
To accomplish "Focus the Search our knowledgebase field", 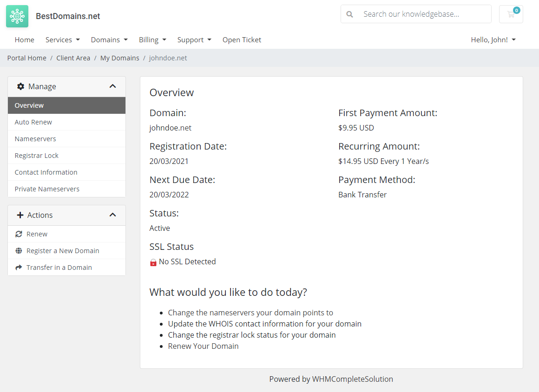I will 416,14.
